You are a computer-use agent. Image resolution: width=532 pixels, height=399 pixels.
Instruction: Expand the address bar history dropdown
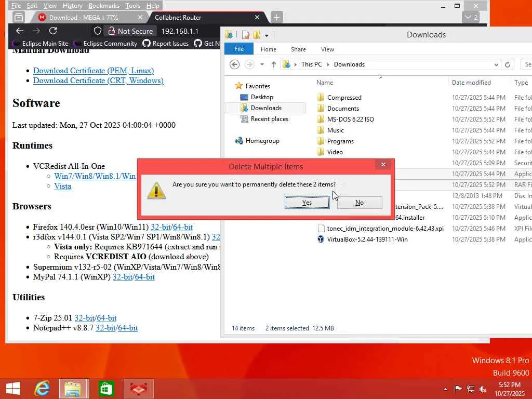(496, 64)
